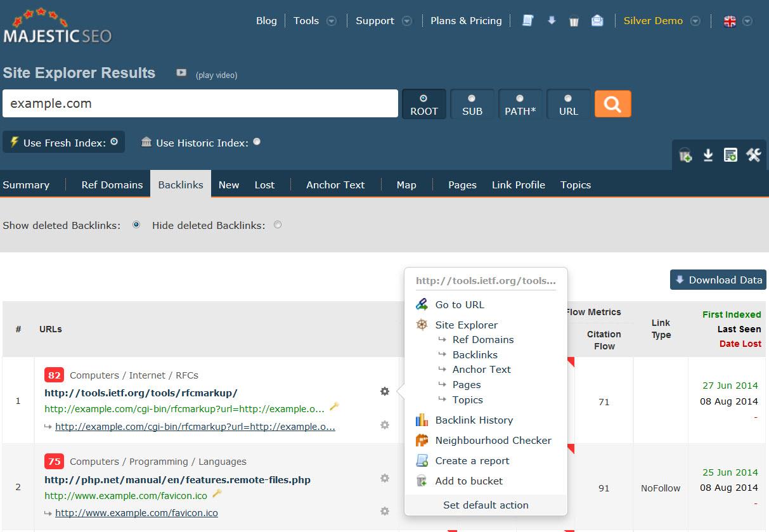769x532 pixels.
Task: Open the Link Profile tab
Action: 519,185
